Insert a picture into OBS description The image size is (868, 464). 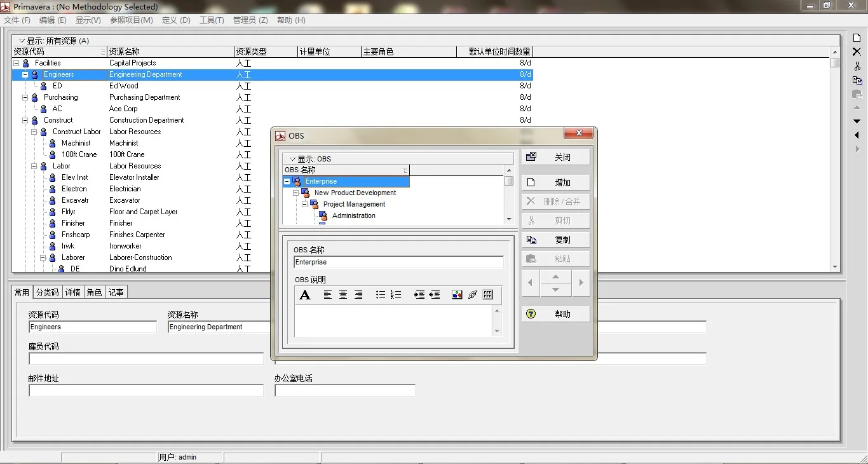457,295
